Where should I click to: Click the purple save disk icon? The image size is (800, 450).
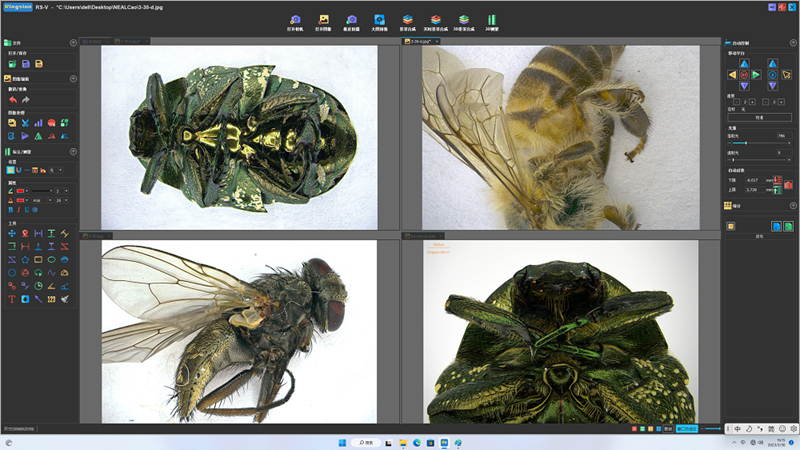(26, 64)
